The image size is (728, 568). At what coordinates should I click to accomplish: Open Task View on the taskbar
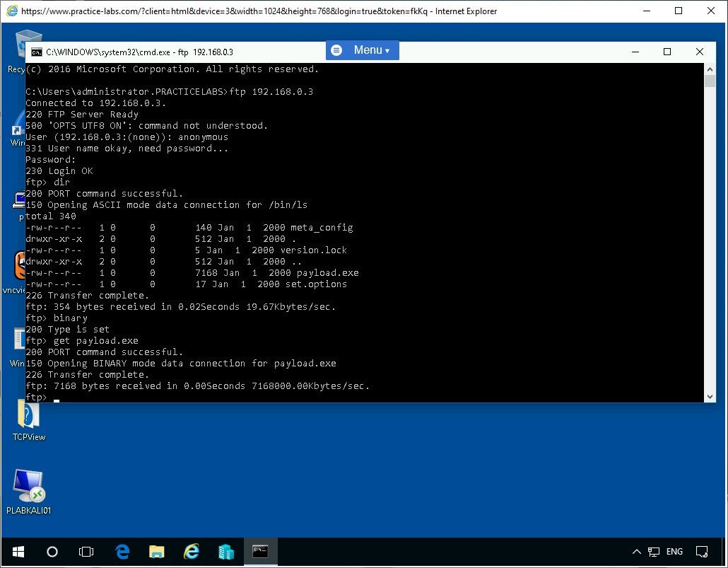point(86,552)
